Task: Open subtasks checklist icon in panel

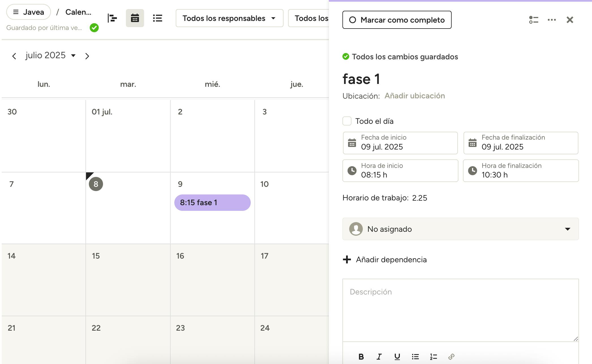Action: [533, 20]
